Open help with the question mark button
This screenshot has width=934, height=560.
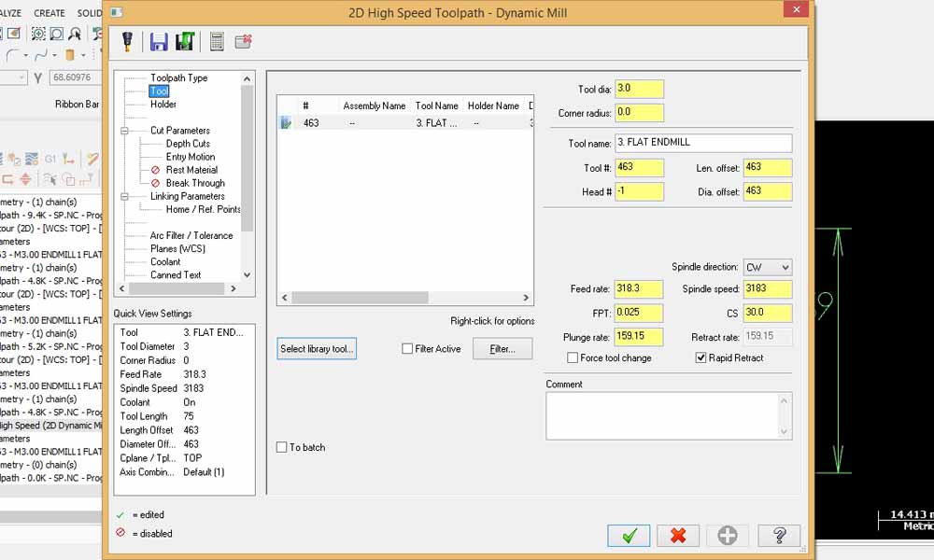[779, 536]
